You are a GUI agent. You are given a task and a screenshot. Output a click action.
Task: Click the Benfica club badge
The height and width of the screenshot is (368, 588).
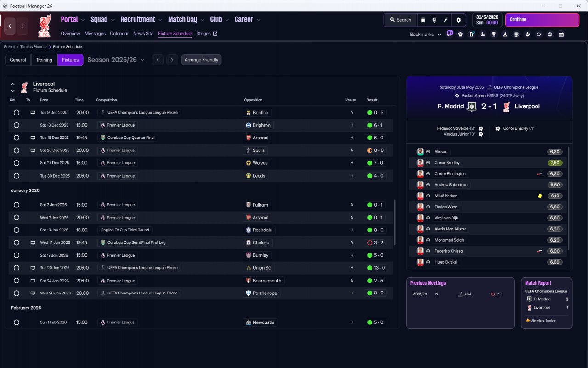click(x=249, y=112)
